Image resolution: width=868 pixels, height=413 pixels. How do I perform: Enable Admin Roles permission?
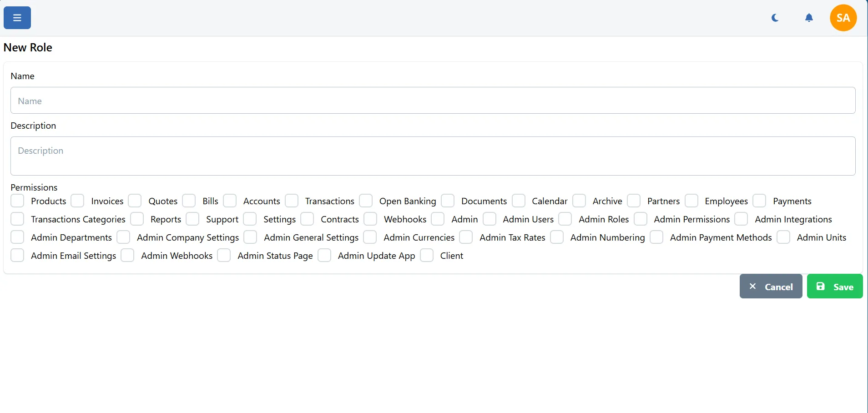tap(565, 219)
